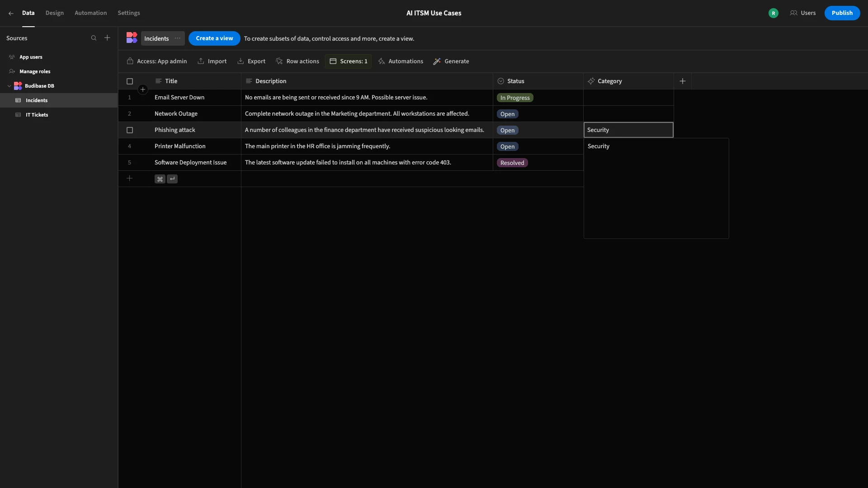Image resolution: width=868 pixels, height=488 pixels.
Task: Open Row actions
Action: 297,61
